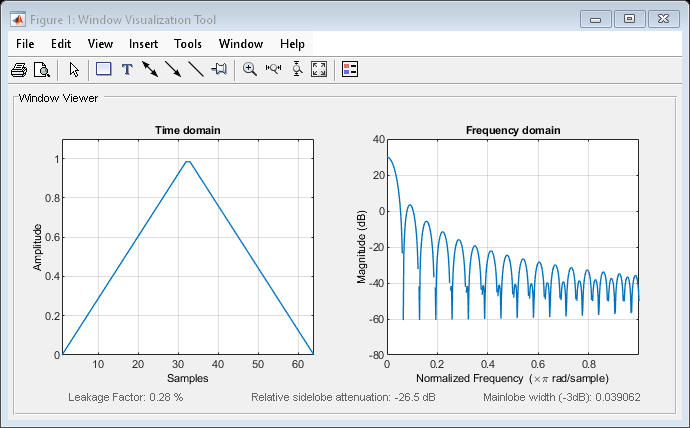The width and height of the screenshot is (690, 428).
Task: Activate vertical zoom Y tool
Action: click(x=297, y=70)
